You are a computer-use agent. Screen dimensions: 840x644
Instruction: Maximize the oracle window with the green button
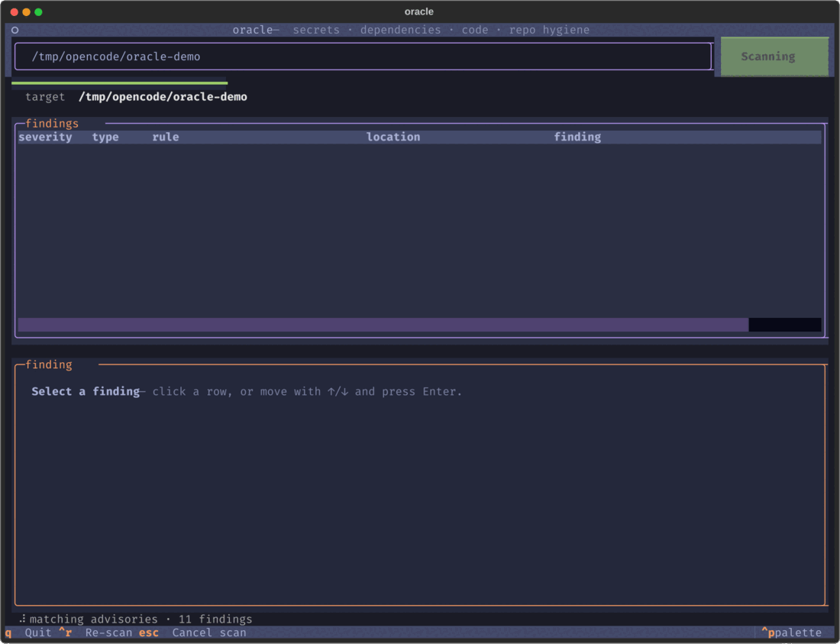[x=39, y=11]
